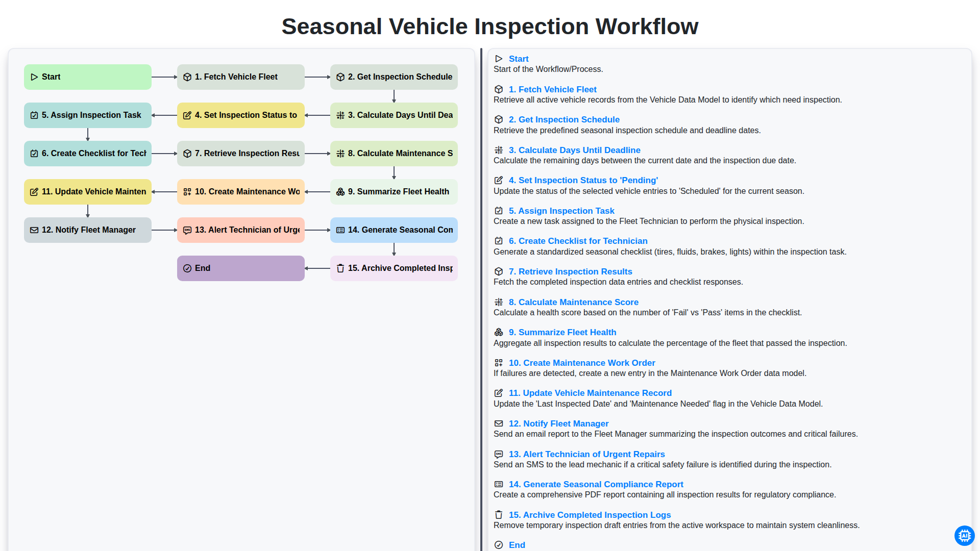Image resolution: width=980 pixels, height=551 pixels.
Task: Click grid icon beside 3. Calculate Days Until Deadline in list
Action: tap(499, 150)
